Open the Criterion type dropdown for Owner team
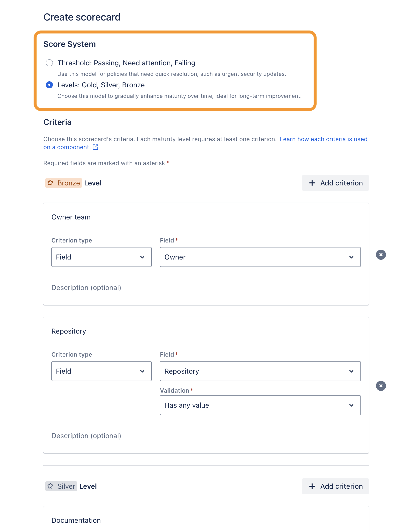The image size is (403, 532). coord(101,257)
